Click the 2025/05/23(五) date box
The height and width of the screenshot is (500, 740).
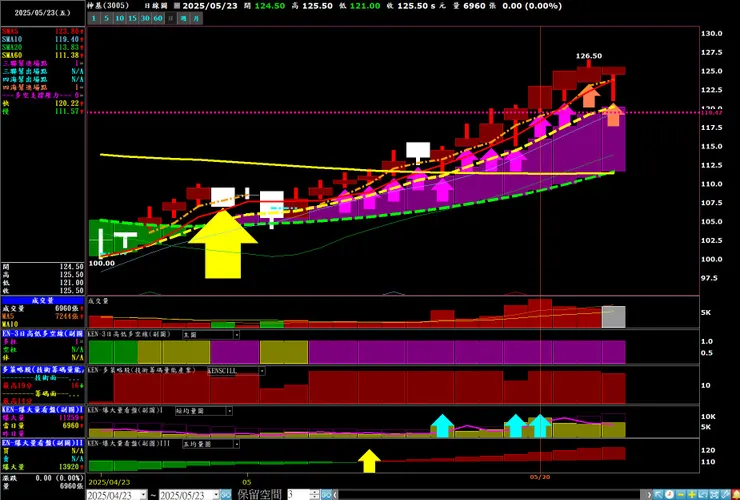pos(42,13)
